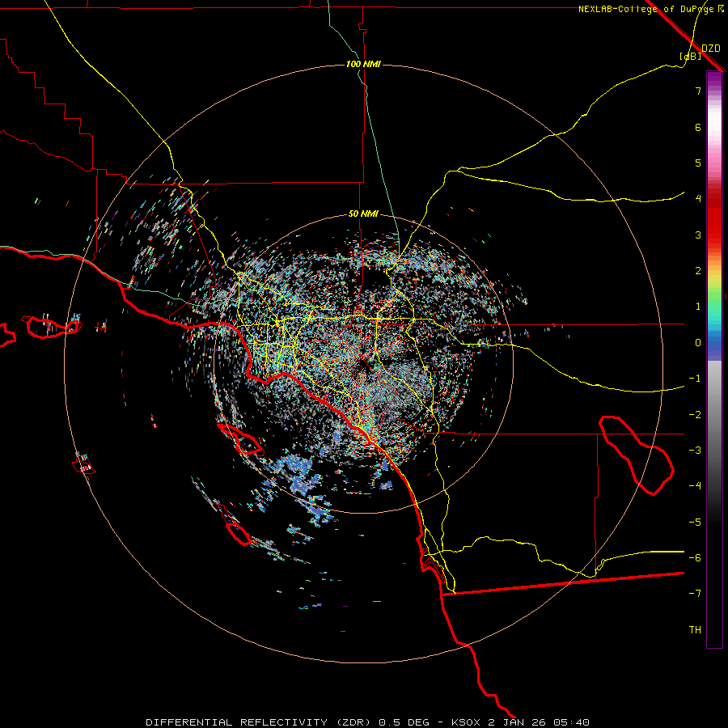The width and height of the screenshot is (728, 728).
Task: Click the 2 JAN 26 date text
Action: 518,722
